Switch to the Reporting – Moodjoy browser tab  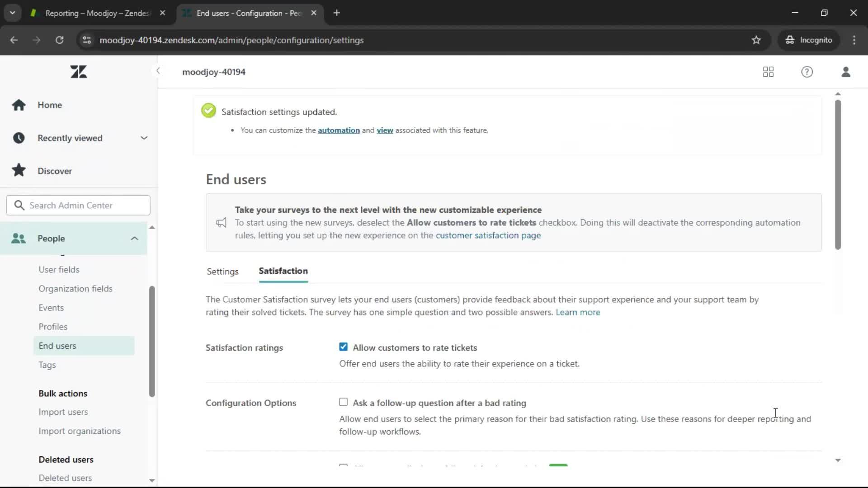(x=97, y=13)
